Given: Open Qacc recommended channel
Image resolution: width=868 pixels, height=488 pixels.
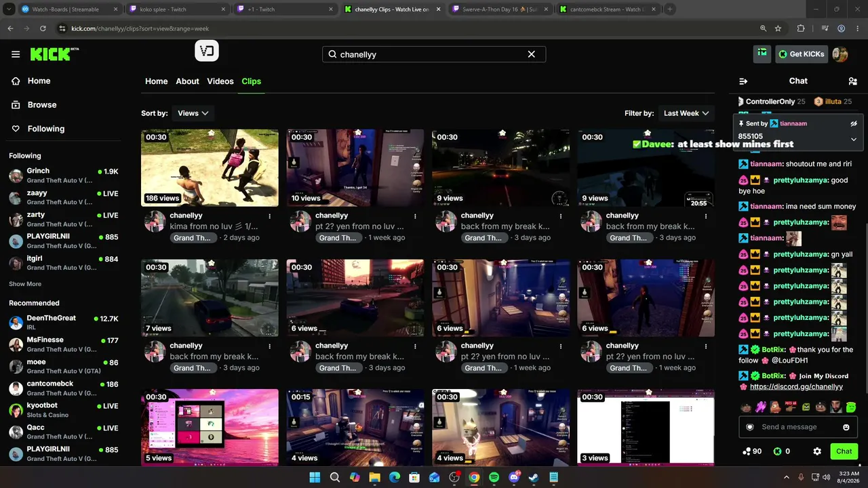Looking at the screenshot, I should [x=64, y=432].
